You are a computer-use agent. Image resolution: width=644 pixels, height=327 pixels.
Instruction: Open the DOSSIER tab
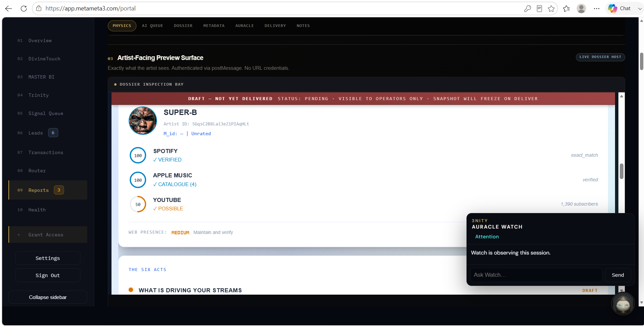click(x=183, y=26)
